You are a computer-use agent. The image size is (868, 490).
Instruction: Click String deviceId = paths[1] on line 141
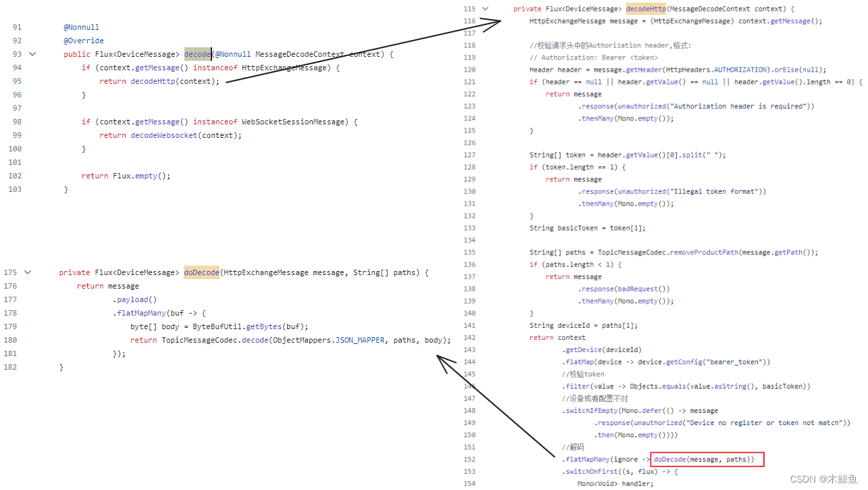coord(583,325)
